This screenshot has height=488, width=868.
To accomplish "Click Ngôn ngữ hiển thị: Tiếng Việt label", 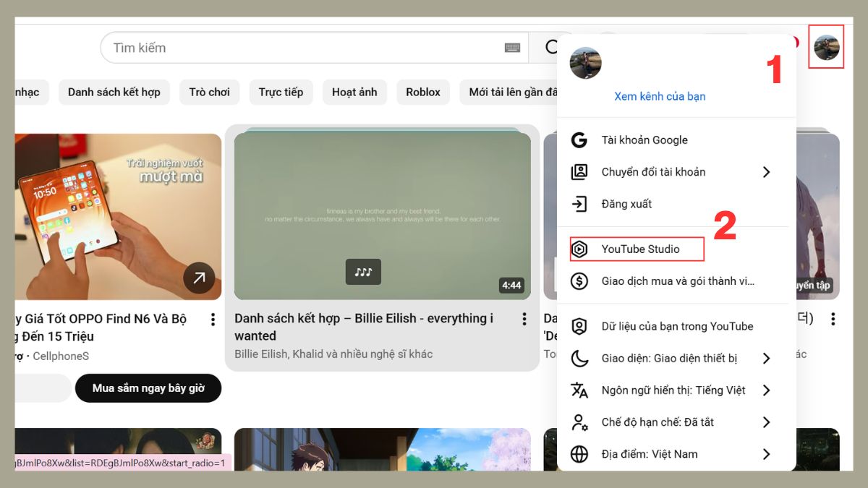I will pos(673,390).
